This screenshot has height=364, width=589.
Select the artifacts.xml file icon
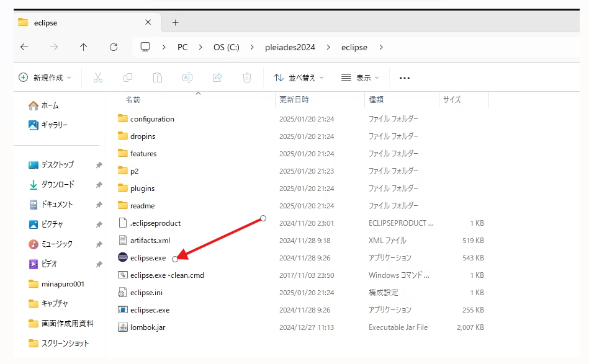tap(122, 240)
